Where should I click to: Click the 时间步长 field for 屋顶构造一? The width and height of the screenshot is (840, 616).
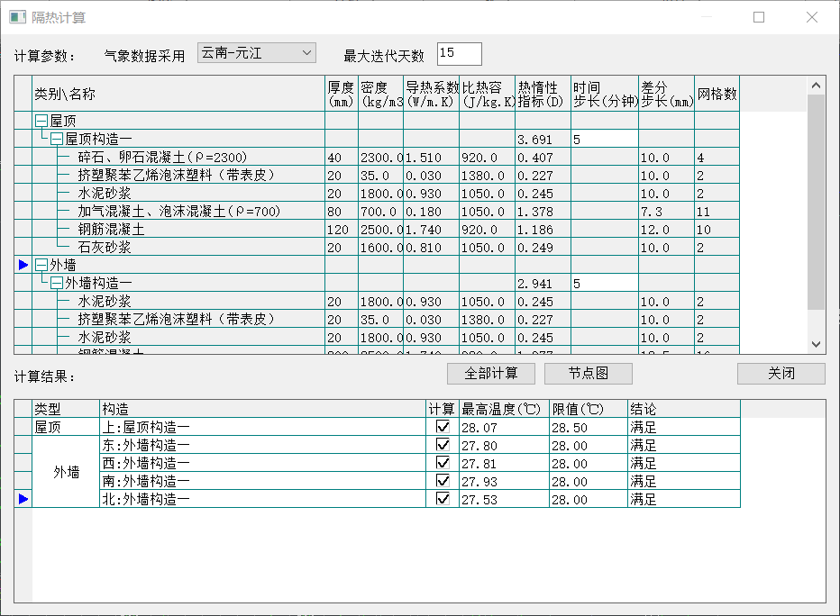tap(604, 139)
